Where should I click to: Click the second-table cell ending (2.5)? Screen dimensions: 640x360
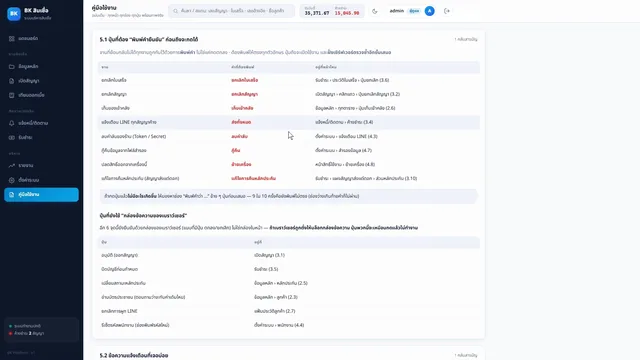pos(281,283)
